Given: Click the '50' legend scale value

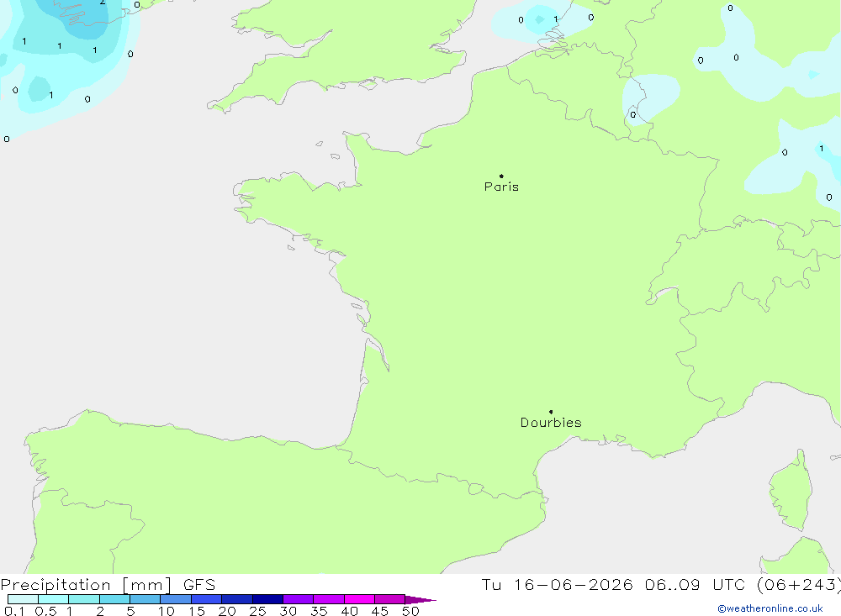Looking at the screenshot, I should [x=410, y=611].
